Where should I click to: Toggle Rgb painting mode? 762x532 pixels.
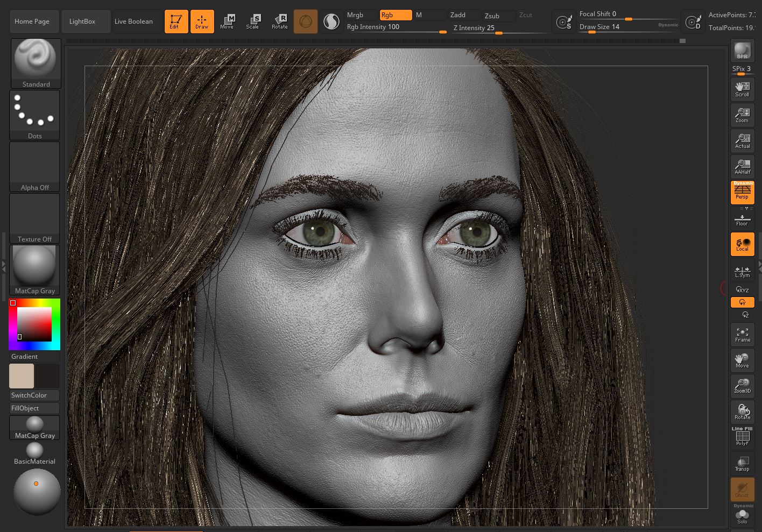point(396,15)
